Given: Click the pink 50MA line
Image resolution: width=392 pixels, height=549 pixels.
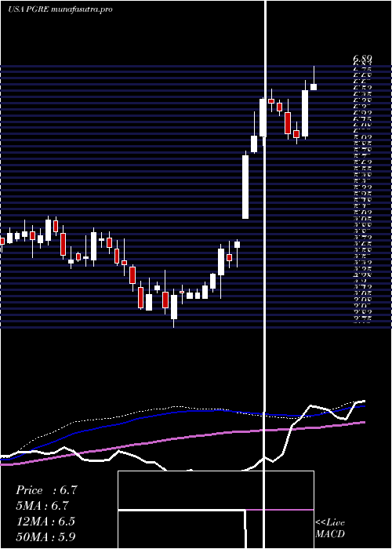Looking at the screenshot, I should (183, 438).
